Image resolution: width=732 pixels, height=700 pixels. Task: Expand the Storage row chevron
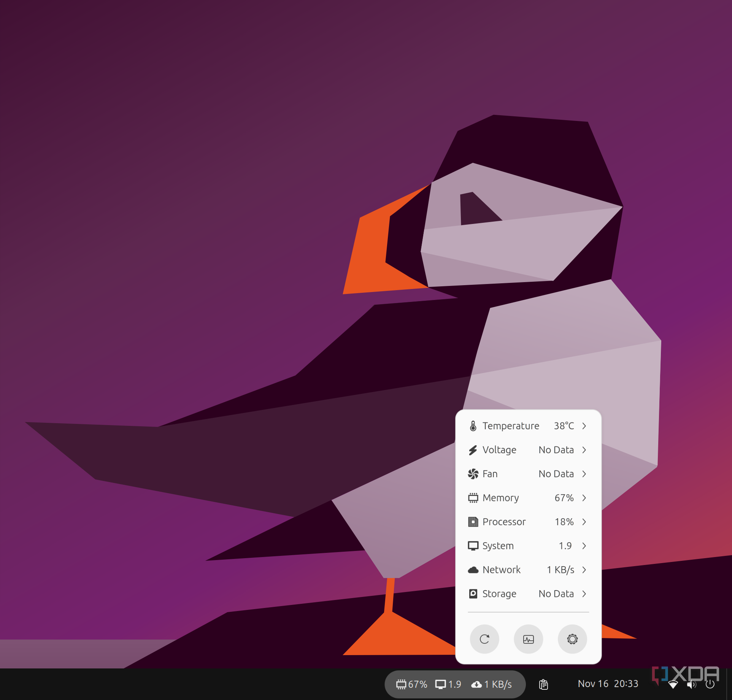point(584,594)
